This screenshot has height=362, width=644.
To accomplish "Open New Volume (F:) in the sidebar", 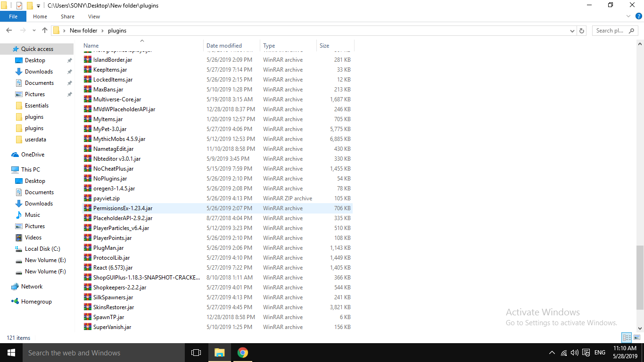I will [x=45, y=271].
